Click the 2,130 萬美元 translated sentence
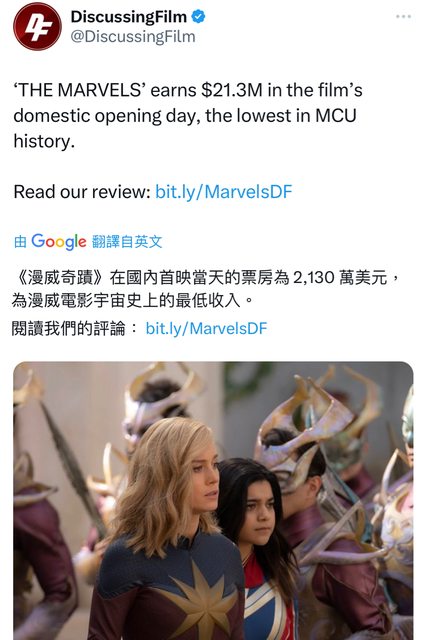 [205, 289]
